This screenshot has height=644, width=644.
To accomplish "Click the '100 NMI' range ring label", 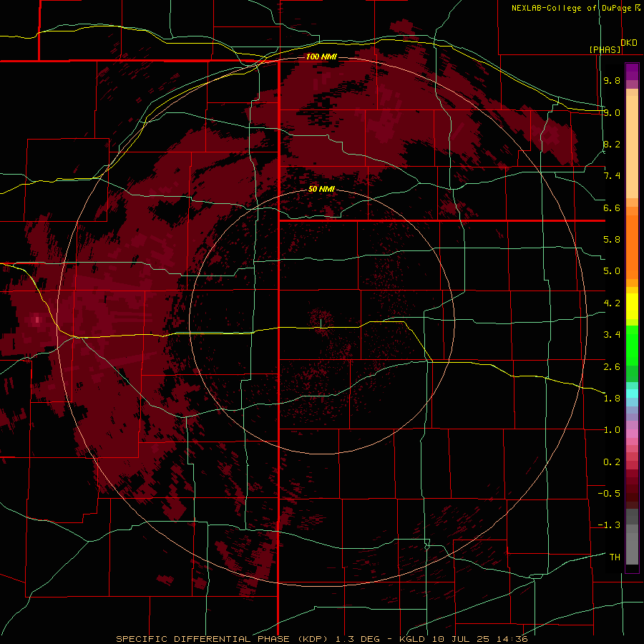I will coord(321,57).
